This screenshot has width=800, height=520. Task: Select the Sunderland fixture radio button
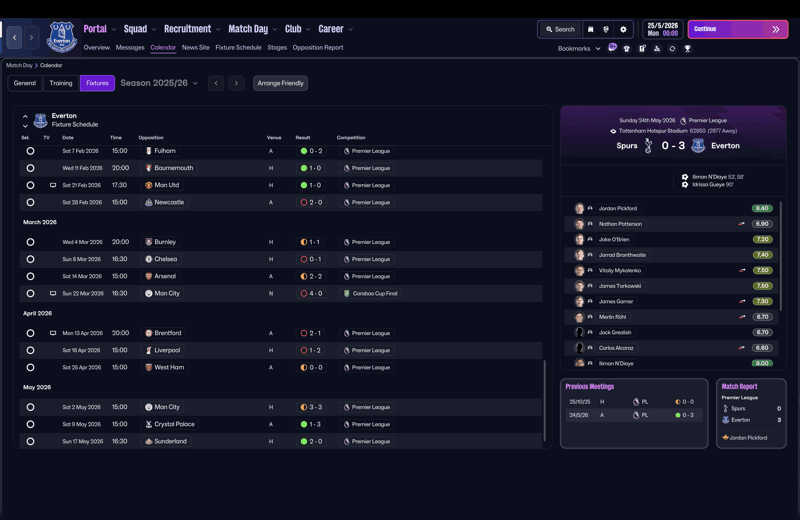click(x=31, y=441)
